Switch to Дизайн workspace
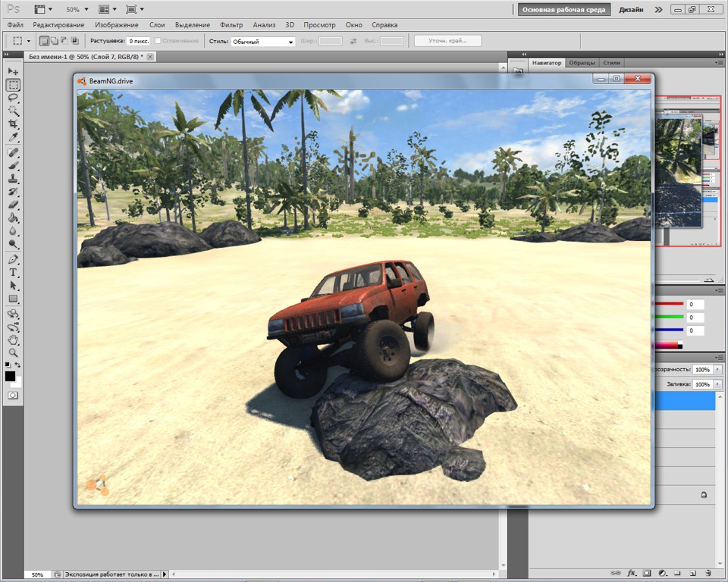The width and height of the screenshot is (728, 582). tap(631, 9)
